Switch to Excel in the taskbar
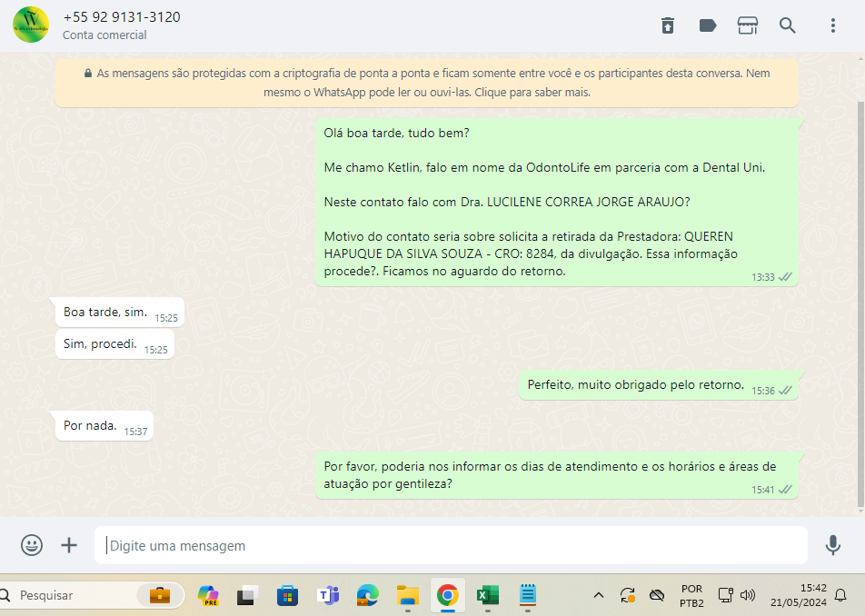The height and width of the screenshot is (616, 865). tap(488, 595)
